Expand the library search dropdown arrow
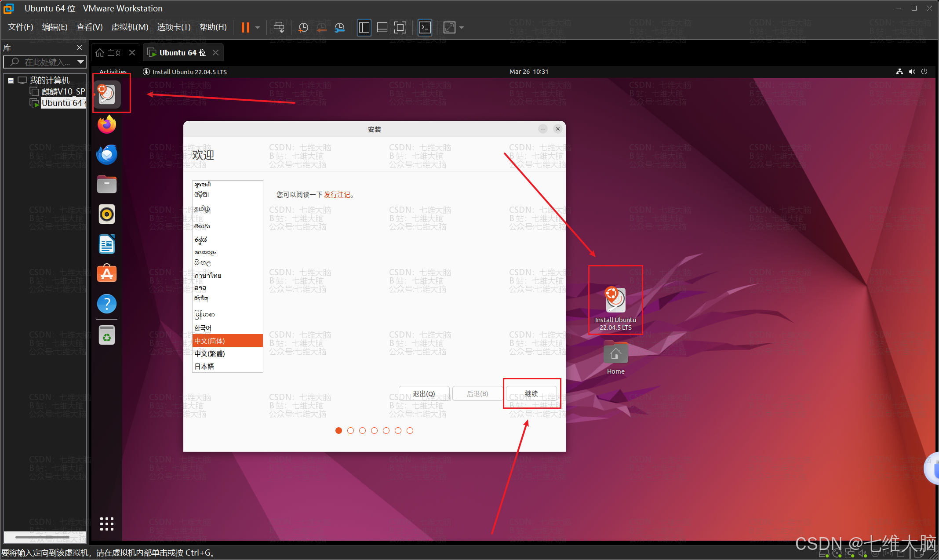939x560 pixels. (80, 62)
